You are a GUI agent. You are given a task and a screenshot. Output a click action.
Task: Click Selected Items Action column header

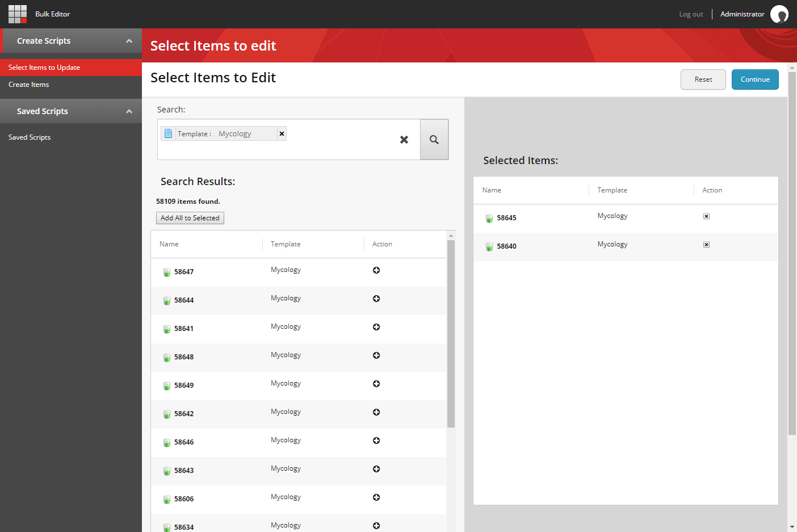coord(712,190)
